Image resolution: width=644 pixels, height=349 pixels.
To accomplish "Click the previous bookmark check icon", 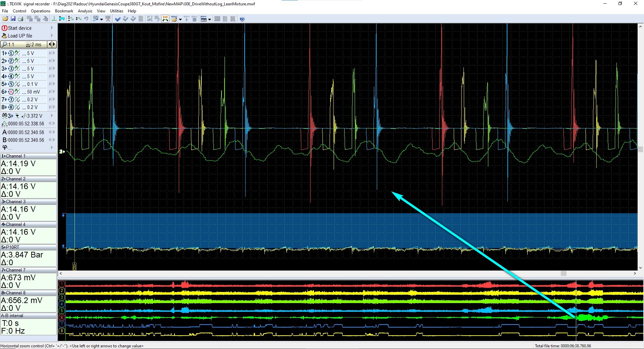I will (x=126, y=19).
